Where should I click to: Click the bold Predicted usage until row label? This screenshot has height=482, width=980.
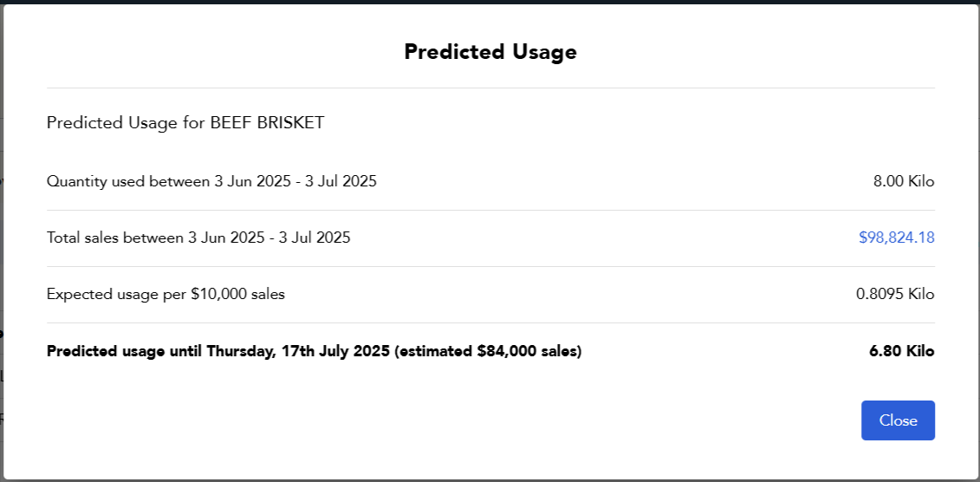coord(314,351)
